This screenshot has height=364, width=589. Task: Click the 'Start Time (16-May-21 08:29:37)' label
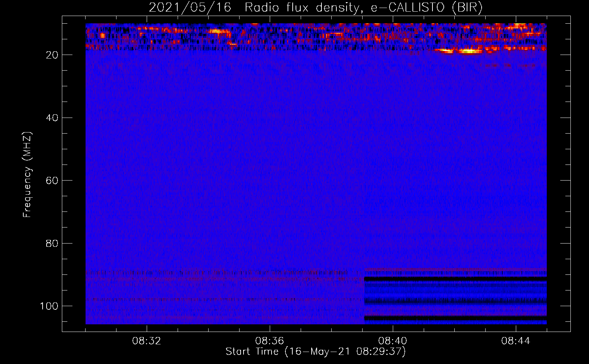pos(316,352)
